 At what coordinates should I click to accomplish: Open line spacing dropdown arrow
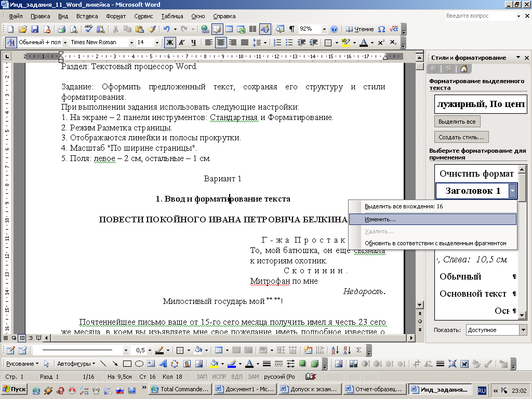coord(265,43)
